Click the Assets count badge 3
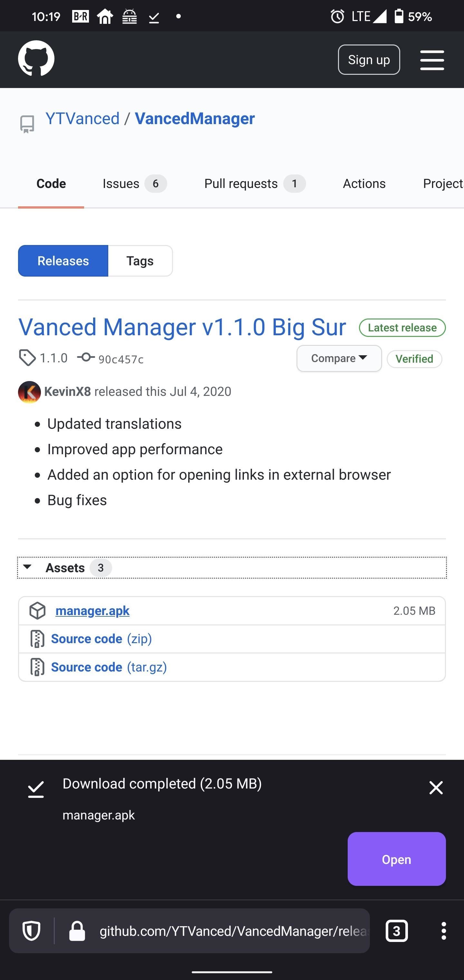This screenshot has height=980, width=464. click(101, 568)
